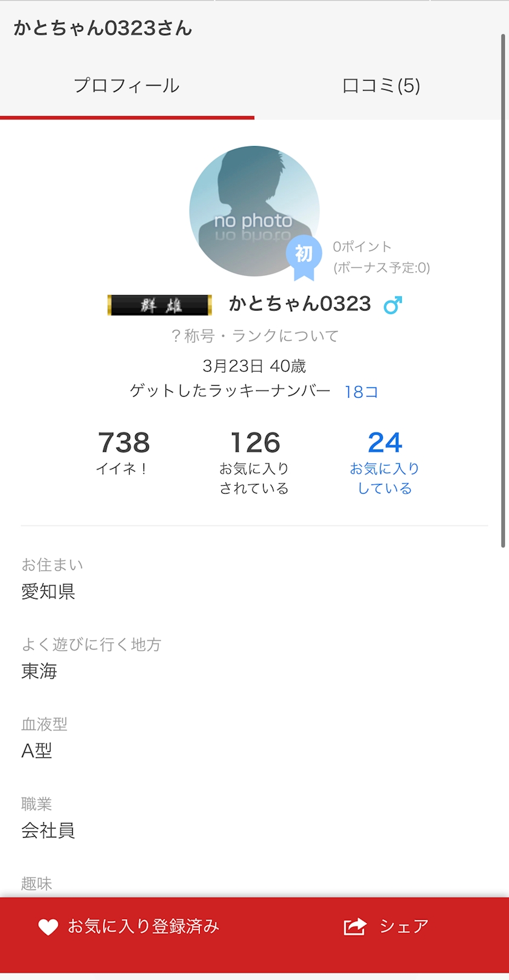Click the vertical page scrollbar
Screen dimensions: 509x980
pyautogui.click(x=503, y=291)
